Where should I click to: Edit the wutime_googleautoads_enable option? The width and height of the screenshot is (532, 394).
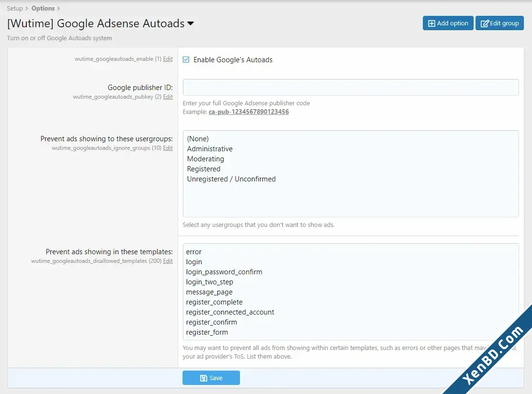click(168, 59)
